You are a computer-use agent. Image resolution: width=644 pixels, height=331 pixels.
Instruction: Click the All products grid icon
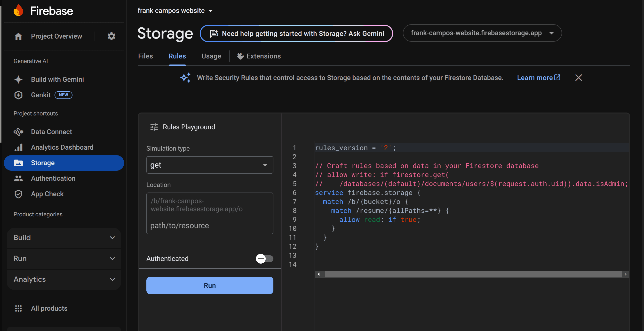(x=18, y=308)
